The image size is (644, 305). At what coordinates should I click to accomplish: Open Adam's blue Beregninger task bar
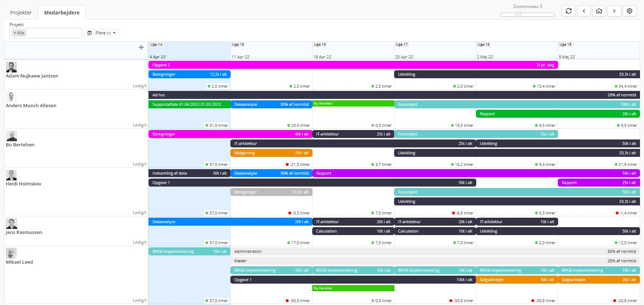point(189,74)
